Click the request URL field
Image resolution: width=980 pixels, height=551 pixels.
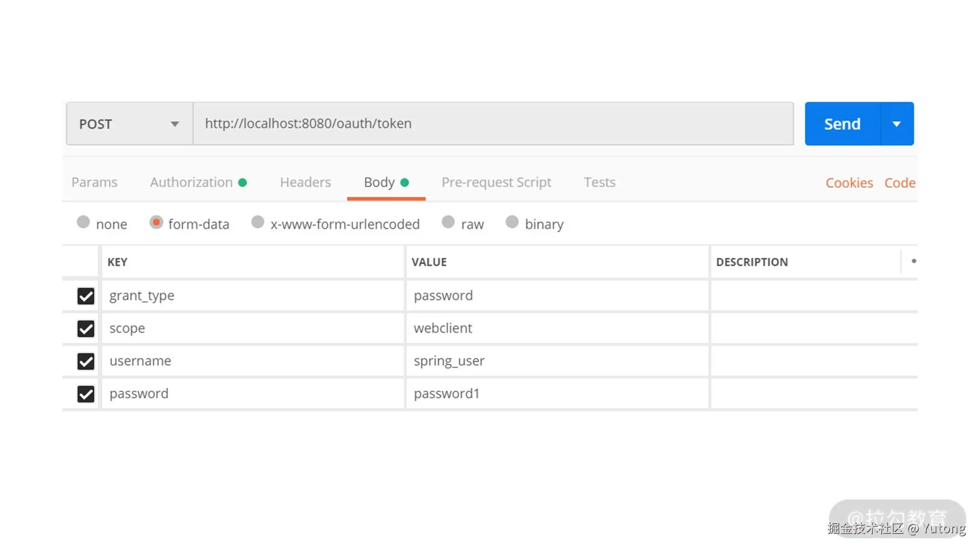click(493, 124)
